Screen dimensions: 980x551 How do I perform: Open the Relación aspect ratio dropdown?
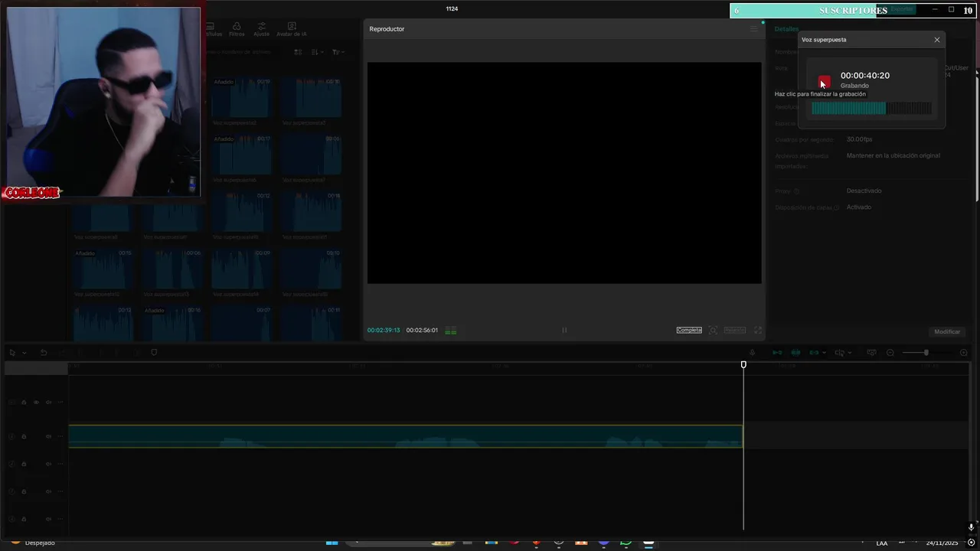[734, 331]
